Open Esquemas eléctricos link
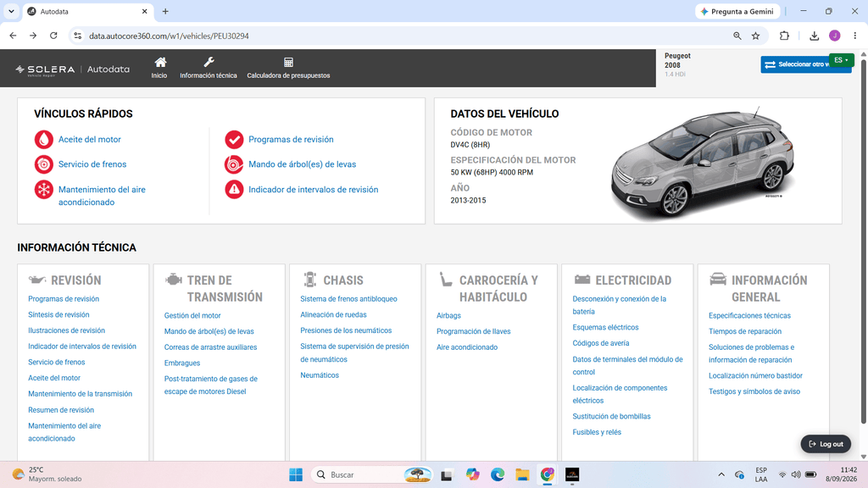The image size is (868, 488). 605,328
